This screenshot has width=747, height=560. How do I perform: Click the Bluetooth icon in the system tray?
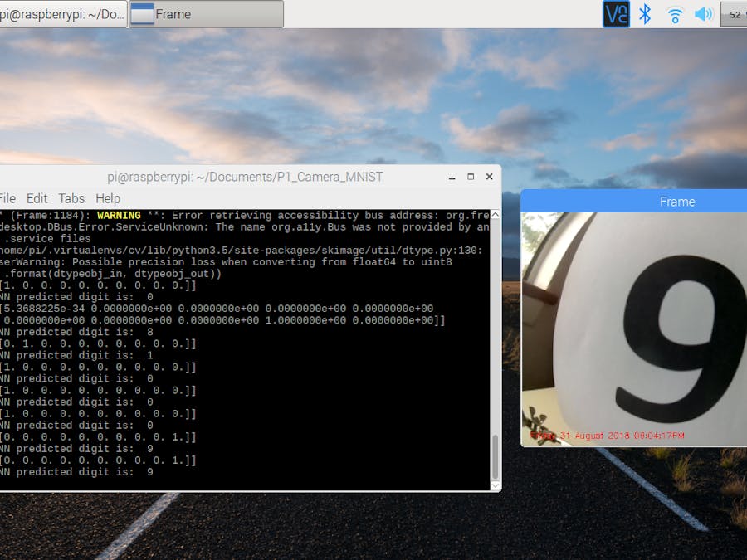[646, 13]
